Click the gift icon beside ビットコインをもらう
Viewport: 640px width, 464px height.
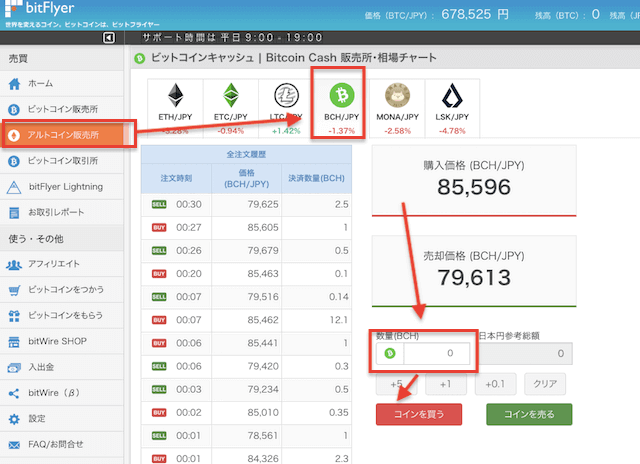pos(14,316)
